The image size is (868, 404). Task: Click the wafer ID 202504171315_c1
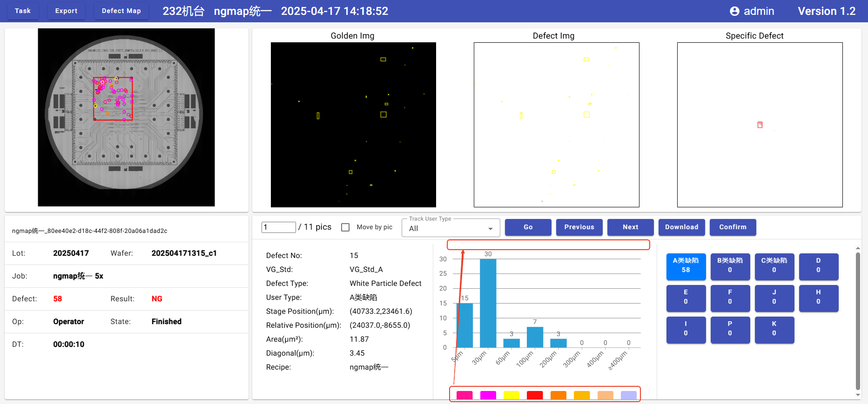point(184,253)
